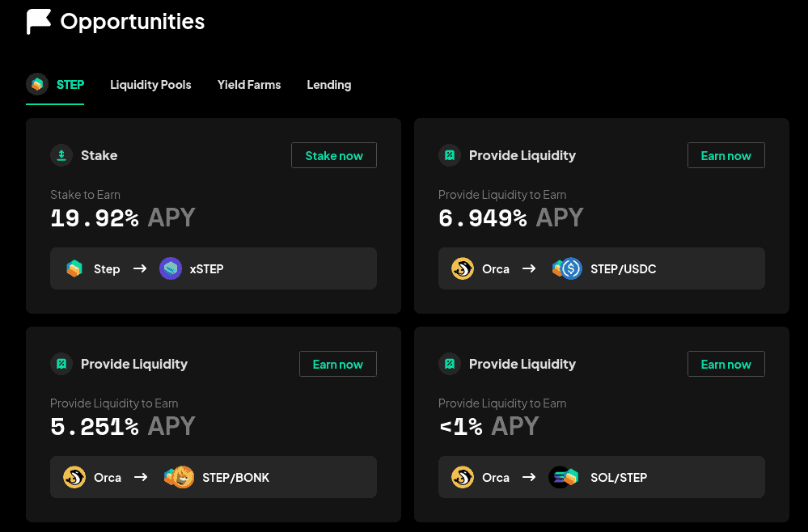Click the Stake to Earn label
This screenshot has width=808, height=532.
coord(85,195)
